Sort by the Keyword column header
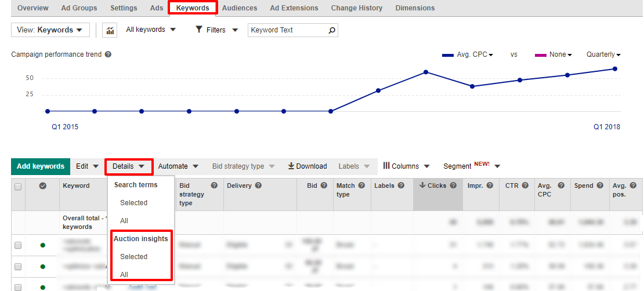The image size is (644, 291). click(x=76, y=185)
